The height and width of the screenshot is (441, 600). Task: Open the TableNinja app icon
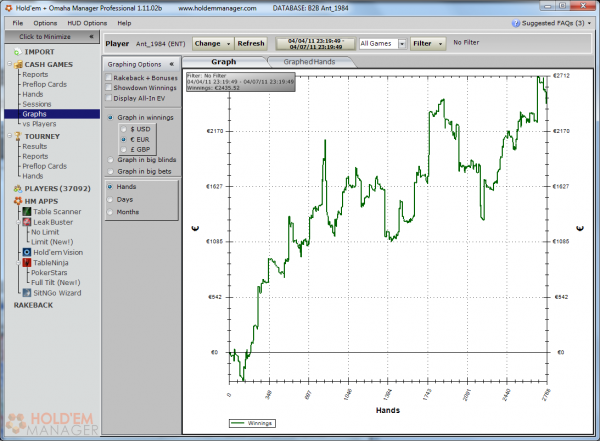tap(27, 263)
